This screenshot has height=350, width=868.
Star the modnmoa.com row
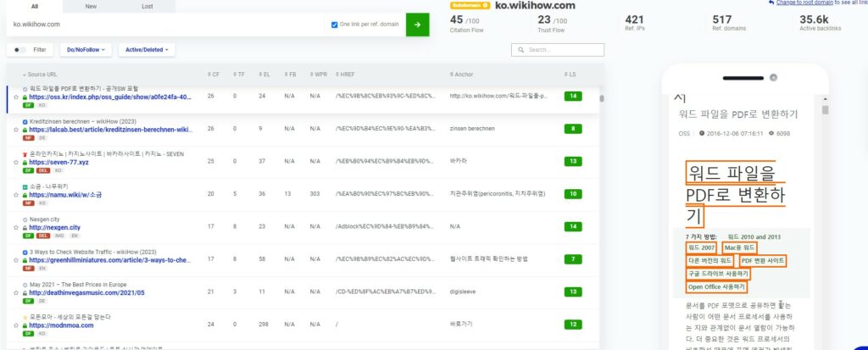16,325
